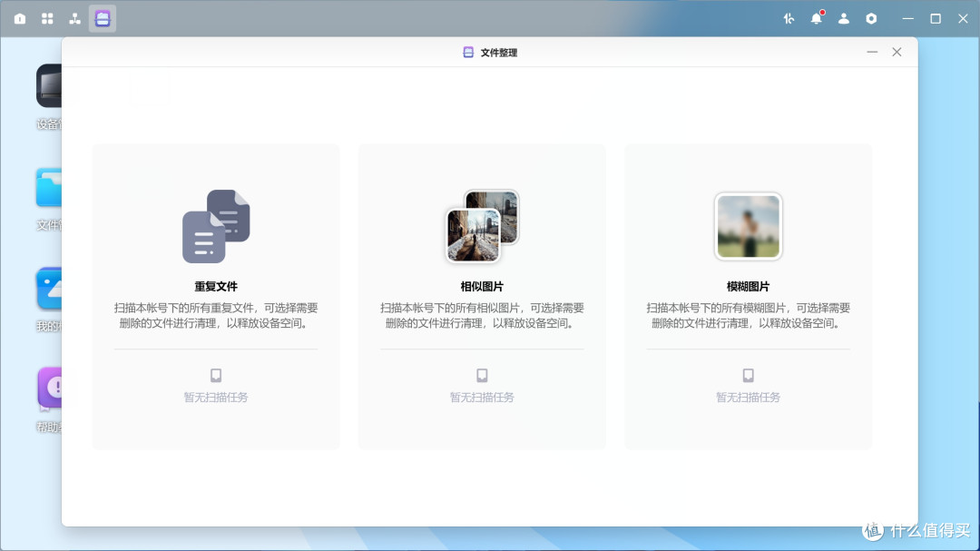This screenshot has height=551, width=980.
Task: Click the empty-task icon under 模糊图片
Action: click(748, 375)
